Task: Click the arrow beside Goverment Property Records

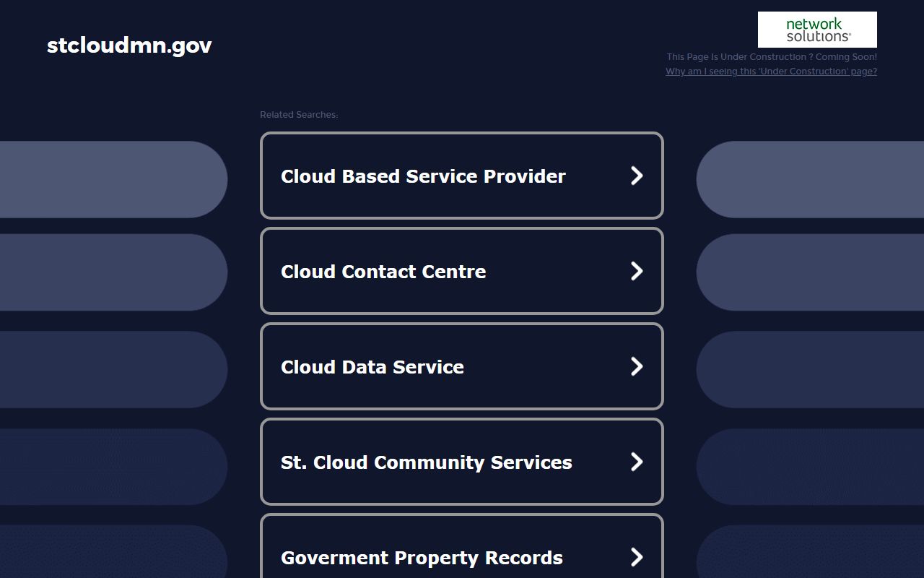Action: tap(636, 557)
